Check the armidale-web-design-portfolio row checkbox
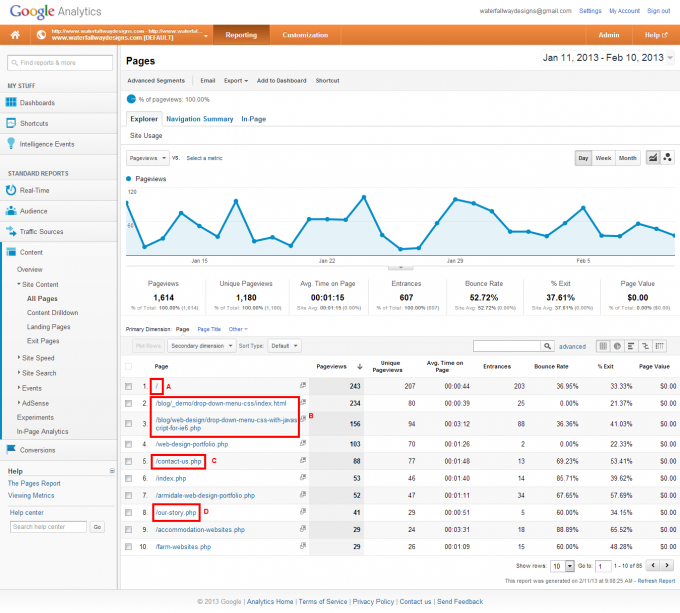680x613 pixels. click(128, 495)
